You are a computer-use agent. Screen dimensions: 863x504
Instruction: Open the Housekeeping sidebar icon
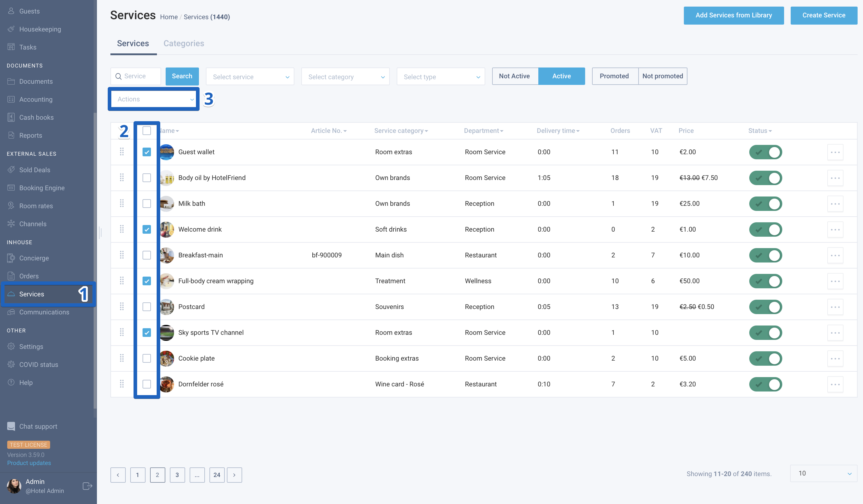11,29
